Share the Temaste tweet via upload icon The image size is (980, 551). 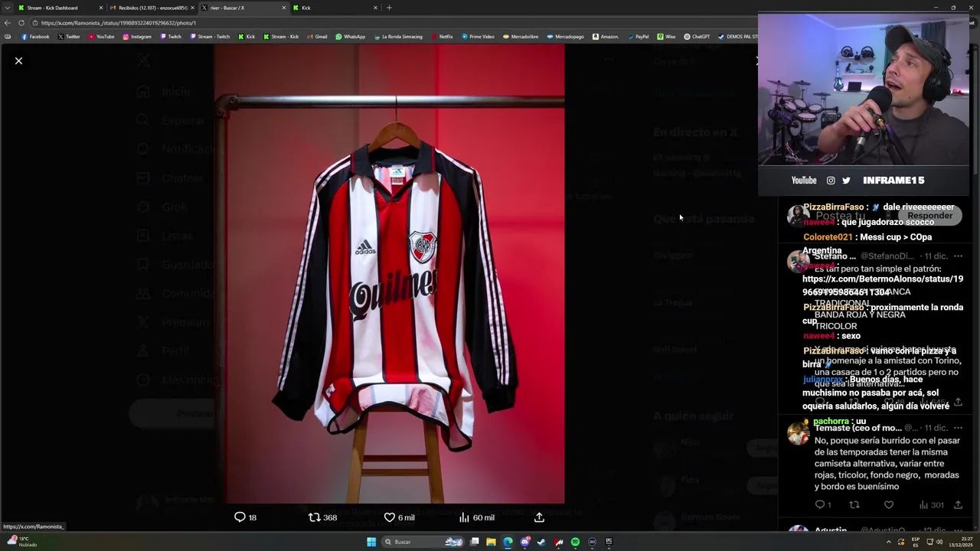coord(958,505)
